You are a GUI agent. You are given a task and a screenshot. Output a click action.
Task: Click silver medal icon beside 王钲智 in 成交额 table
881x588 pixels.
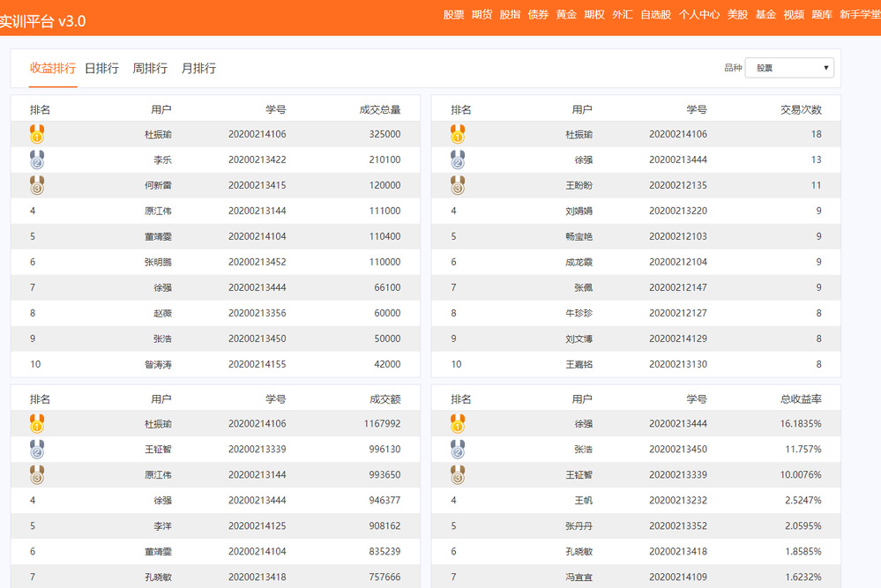(37, 450)
